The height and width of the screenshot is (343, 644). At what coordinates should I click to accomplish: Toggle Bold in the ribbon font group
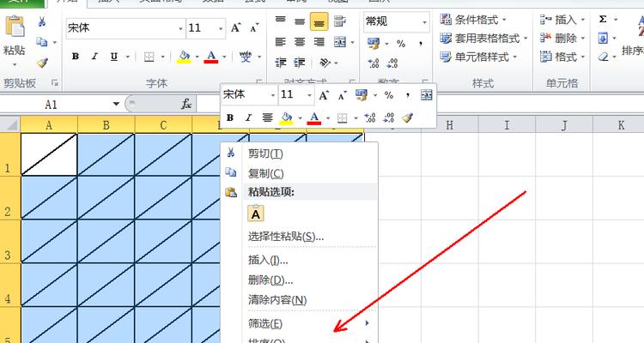[76, 57]
